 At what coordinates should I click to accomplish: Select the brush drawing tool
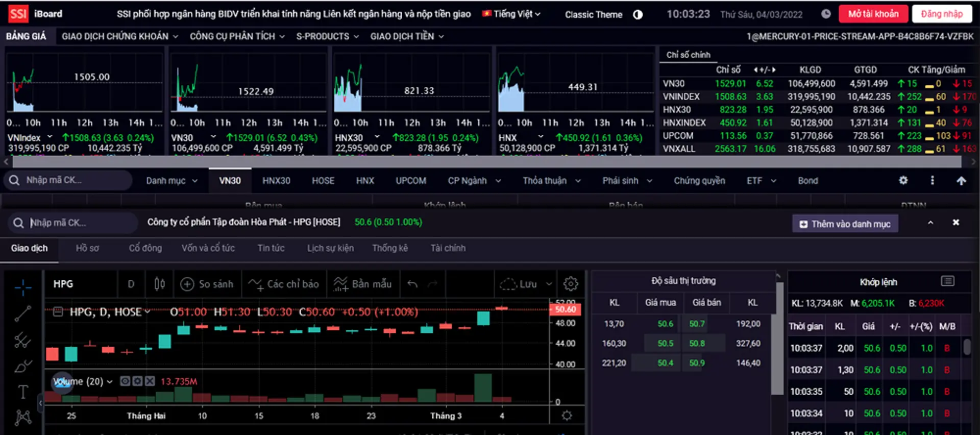(x=23, y=366)
